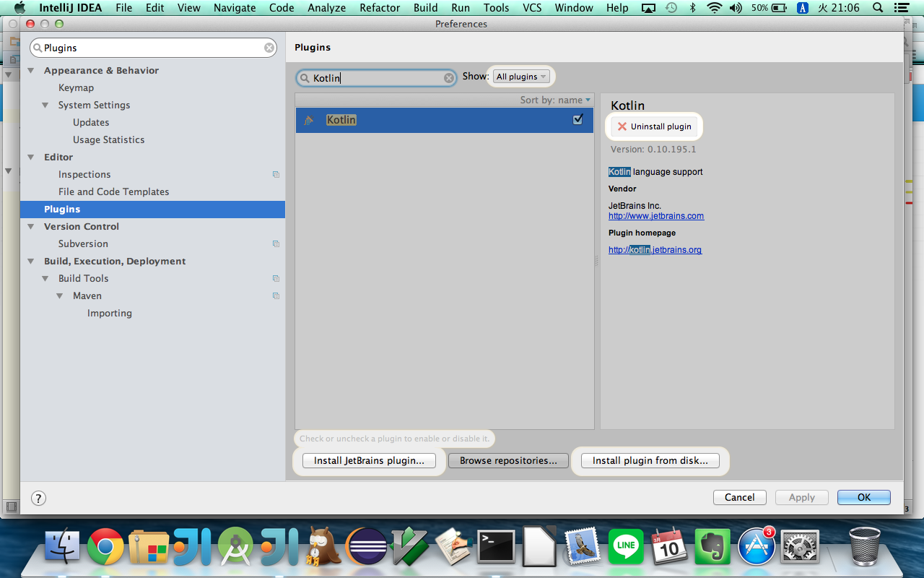Open Notification Center list icon

(902, 8)
